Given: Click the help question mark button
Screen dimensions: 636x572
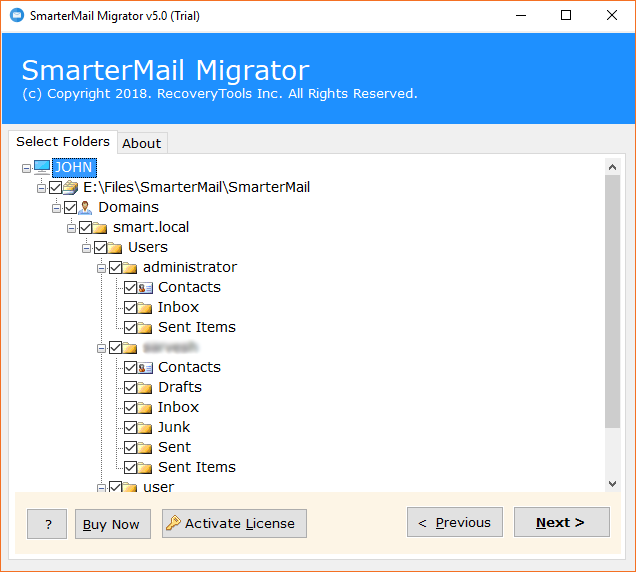Looking at the screenshot, I should pyautogui.click(x=47, y=524).
